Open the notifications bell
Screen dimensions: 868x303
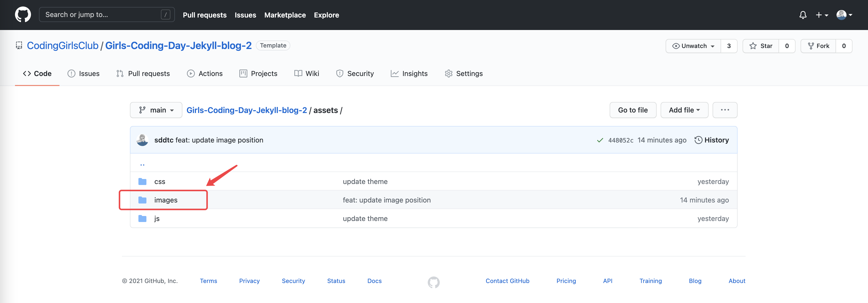(803, 15)
